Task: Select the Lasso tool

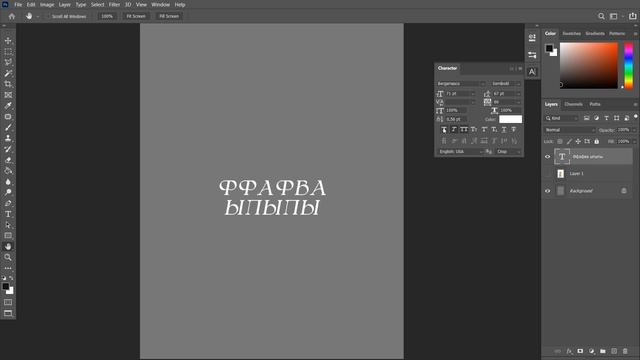Action: [8, 62]
